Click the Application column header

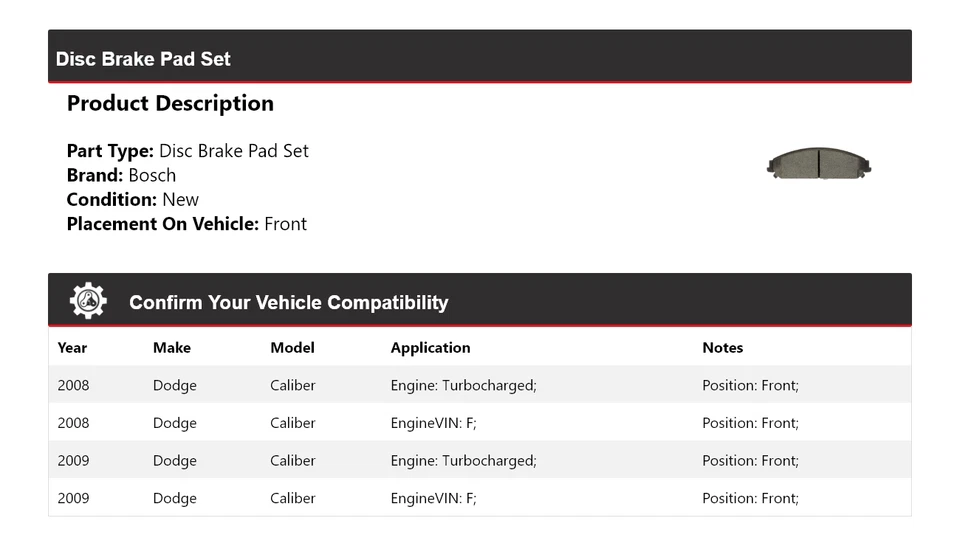pos(430,348)
